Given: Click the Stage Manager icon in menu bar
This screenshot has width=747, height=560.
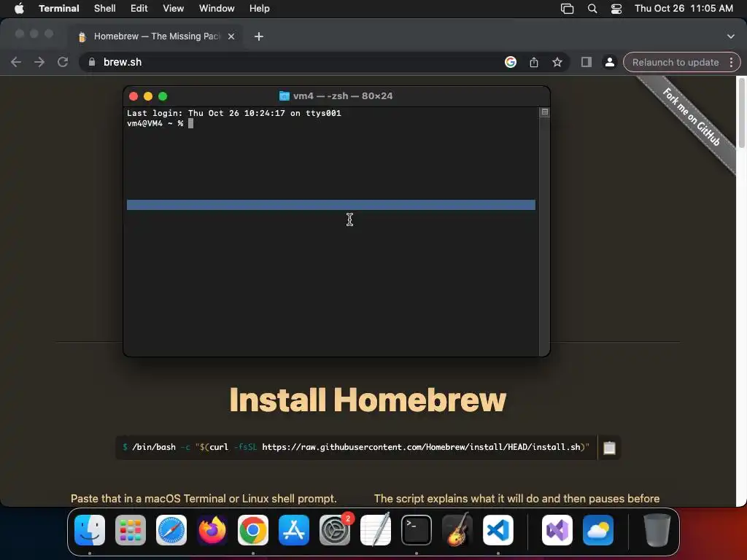Looking at the screenshot, I should [x=567, y=9].
